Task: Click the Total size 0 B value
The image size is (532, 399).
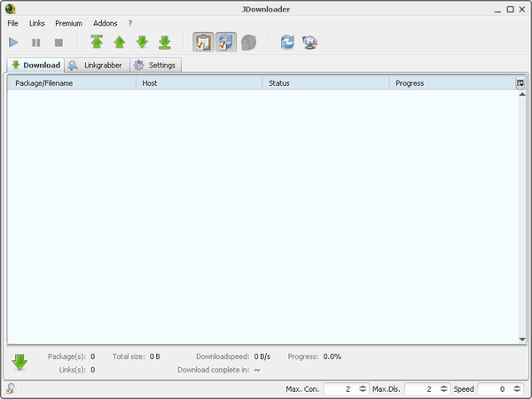Action: (154, 356)
